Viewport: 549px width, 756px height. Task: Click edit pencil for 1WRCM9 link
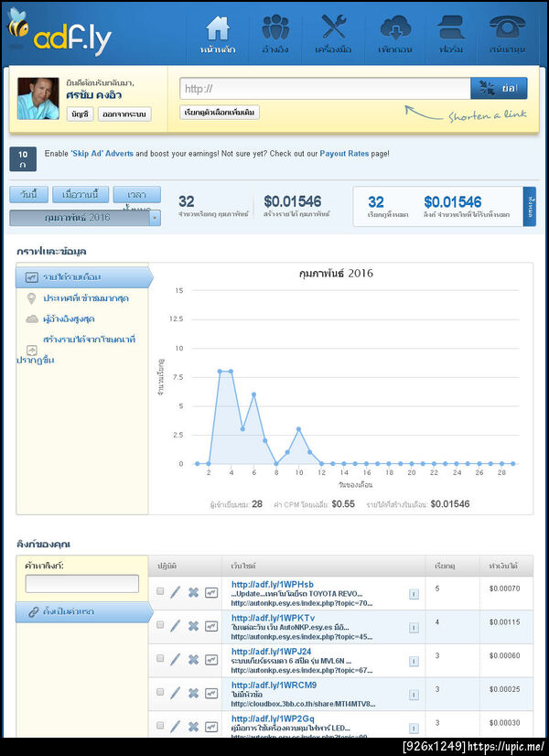(x=176, y=693)
